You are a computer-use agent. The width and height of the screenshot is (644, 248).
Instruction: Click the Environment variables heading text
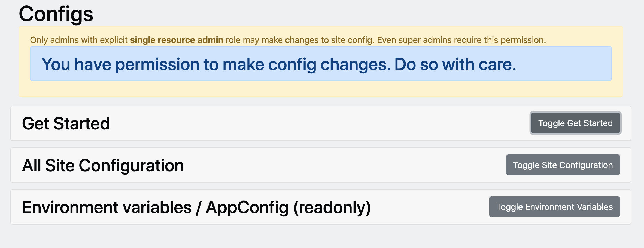coord(107,207)
